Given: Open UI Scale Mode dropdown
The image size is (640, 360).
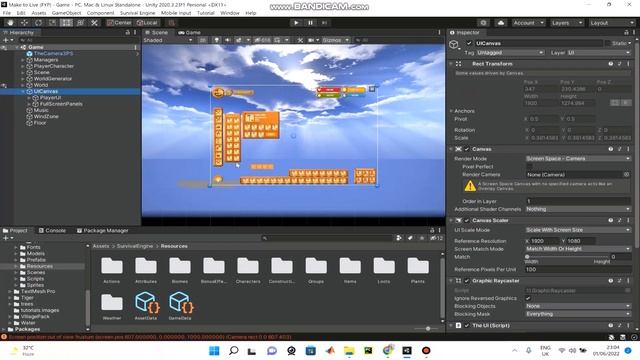Looking at the screenshot, I should tap(578, 230).
